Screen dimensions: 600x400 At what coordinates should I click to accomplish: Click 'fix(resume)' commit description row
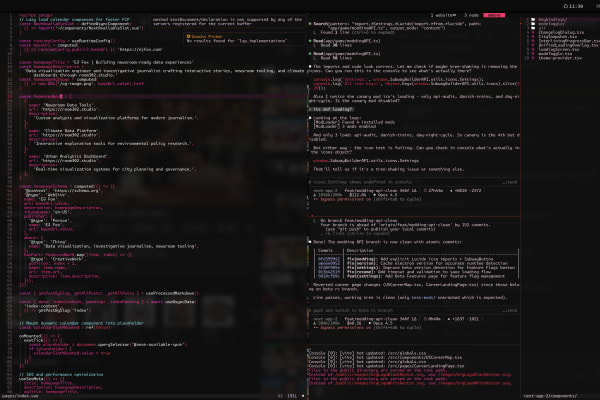click(x=421, y=272)
